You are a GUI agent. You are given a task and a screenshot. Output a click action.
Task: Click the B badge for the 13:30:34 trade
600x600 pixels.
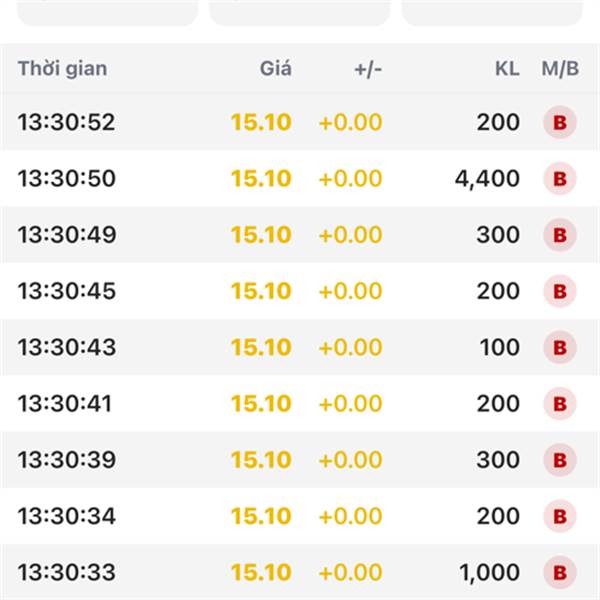[x=560, y=517]
